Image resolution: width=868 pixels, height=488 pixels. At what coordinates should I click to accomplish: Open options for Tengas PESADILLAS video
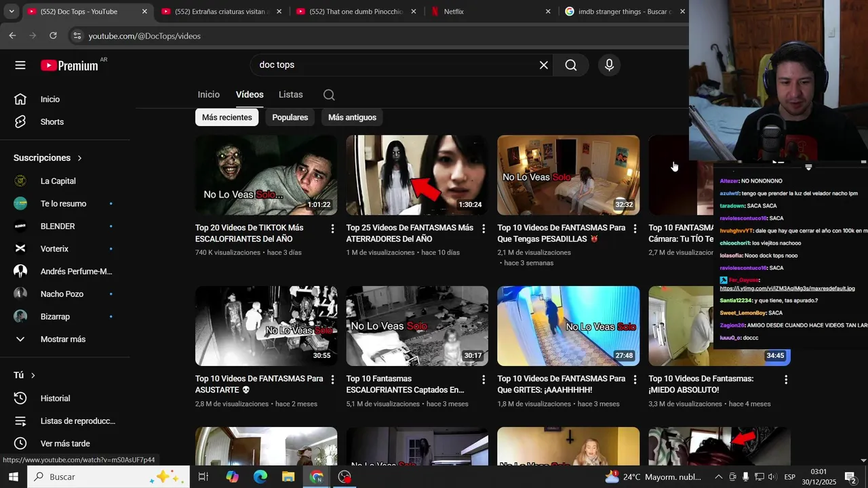[635, 229]
